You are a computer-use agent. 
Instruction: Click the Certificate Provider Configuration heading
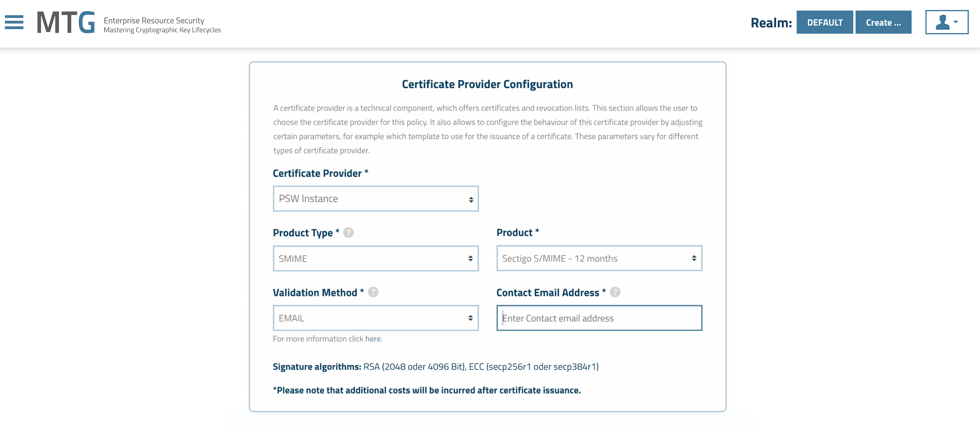487,84
